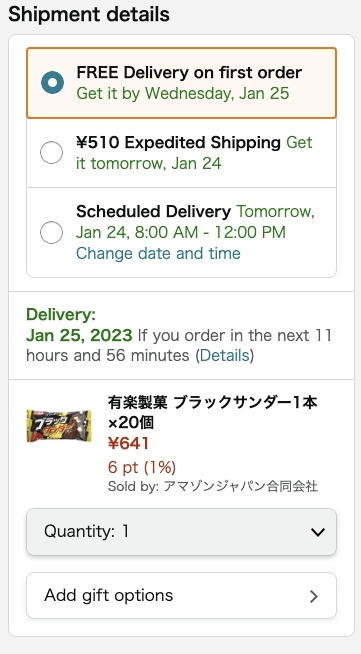Viewport: 361px width, 654px height.
Task: Click the 'FREE Delivery on first order' label
Action: 189,73
